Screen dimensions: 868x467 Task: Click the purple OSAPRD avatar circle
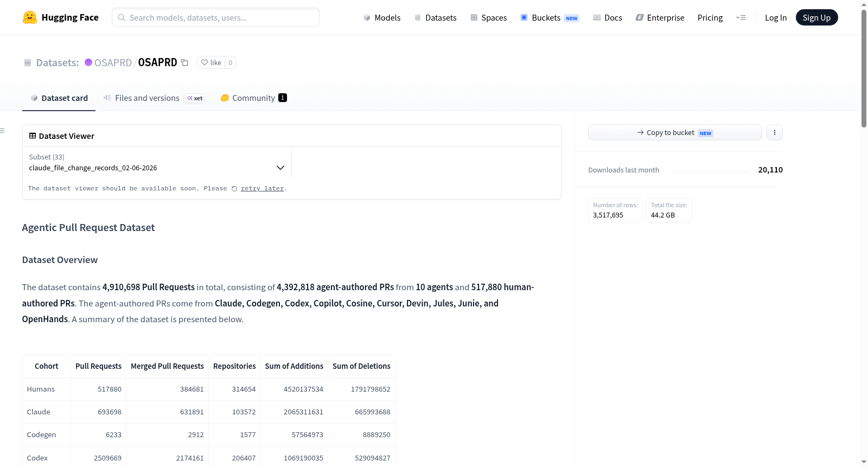[88, 62]
